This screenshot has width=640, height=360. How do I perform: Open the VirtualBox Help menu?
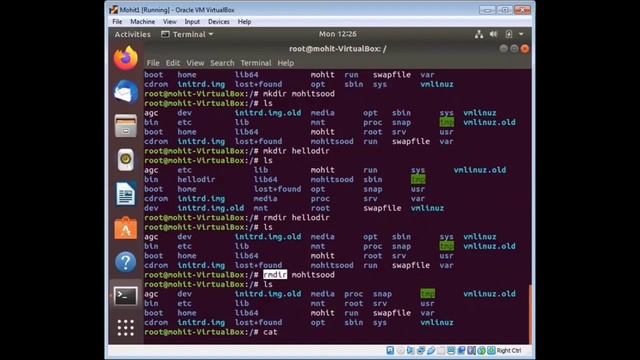244,22
